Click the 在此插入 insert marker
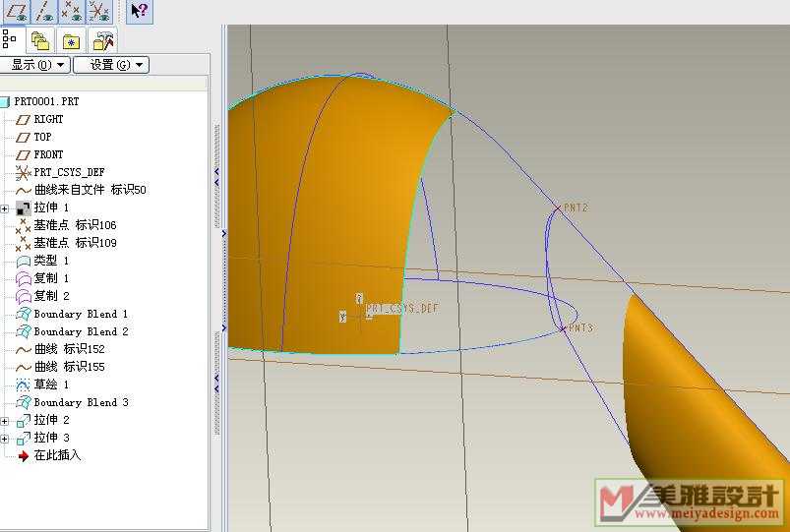This screenshot has height=532, width=790. (57, 455)
